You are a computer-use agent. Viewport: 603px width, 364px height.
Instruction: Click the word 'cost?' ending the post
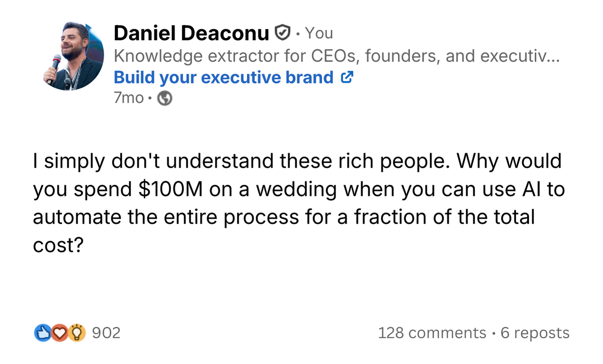point(59,245)
